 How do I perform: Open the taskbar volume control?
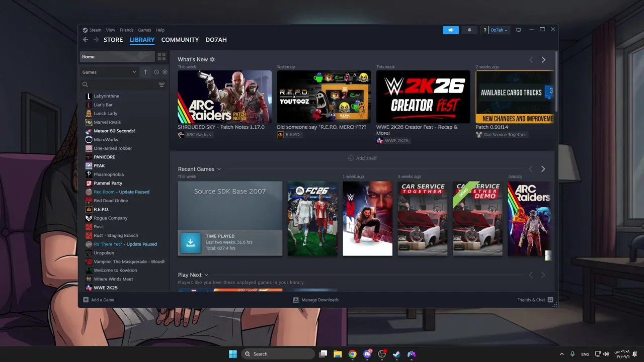coord(606,354)
